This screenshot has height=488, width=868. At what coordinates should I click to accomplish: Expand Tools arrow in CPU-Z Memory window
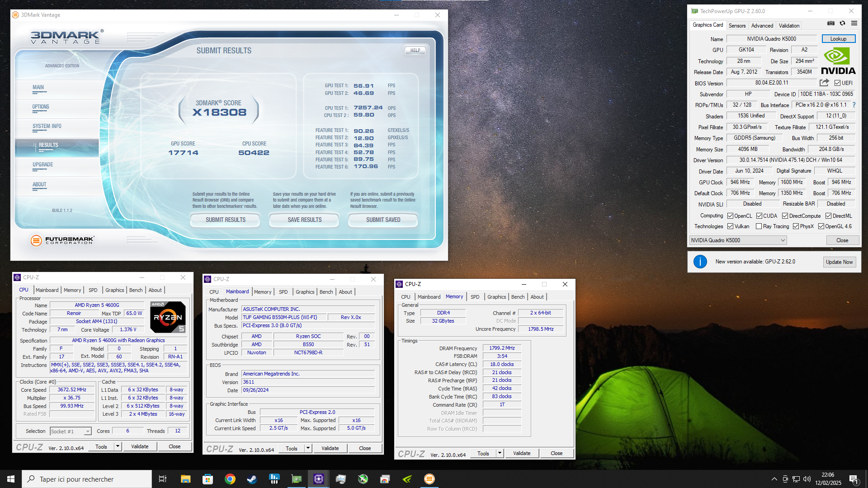(500, 453)
